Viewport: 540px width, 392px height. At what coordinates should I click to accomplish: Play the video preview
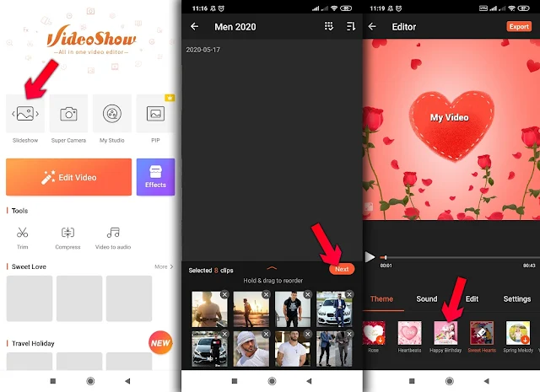pyautogui.click(x=370, y=257)
